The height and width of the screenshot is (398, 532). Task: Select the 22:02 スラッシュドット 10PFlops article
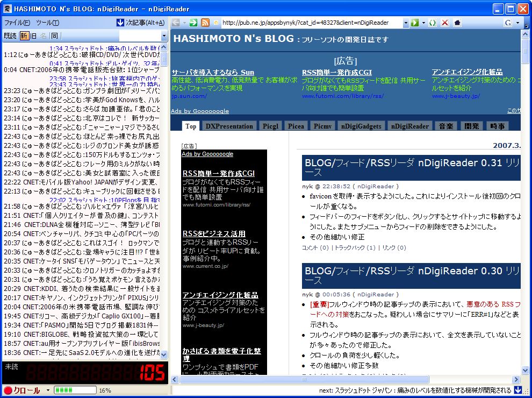(x=104, y=201)
